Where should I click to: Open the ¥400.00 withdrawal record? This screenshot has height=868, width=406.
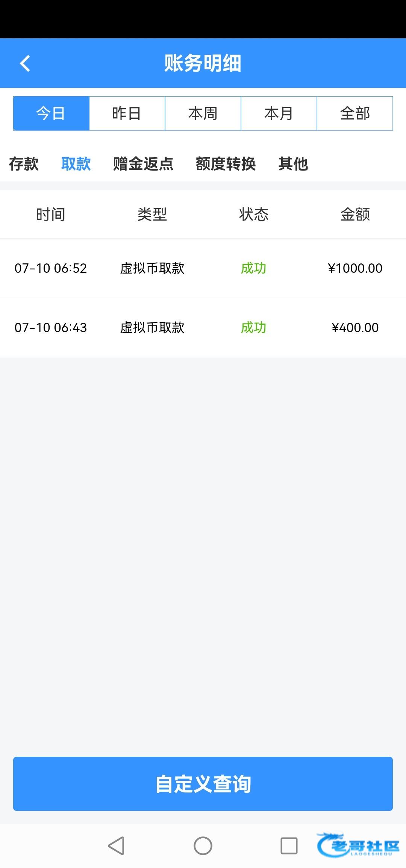pos(203,328)
